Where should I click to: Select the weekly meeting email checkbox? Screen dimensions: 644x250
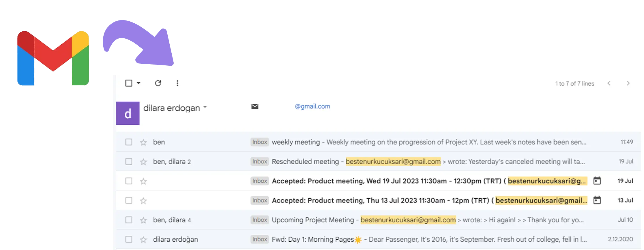129,142
